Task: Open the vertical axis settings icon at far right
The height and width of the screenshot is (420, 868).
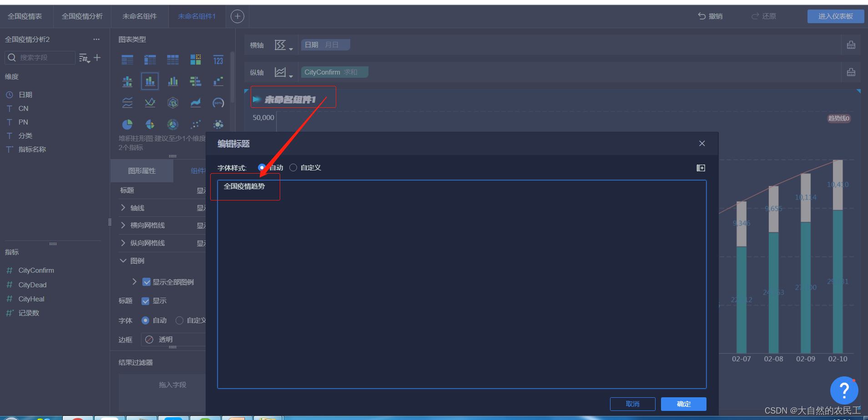Action: click(851, 72)
